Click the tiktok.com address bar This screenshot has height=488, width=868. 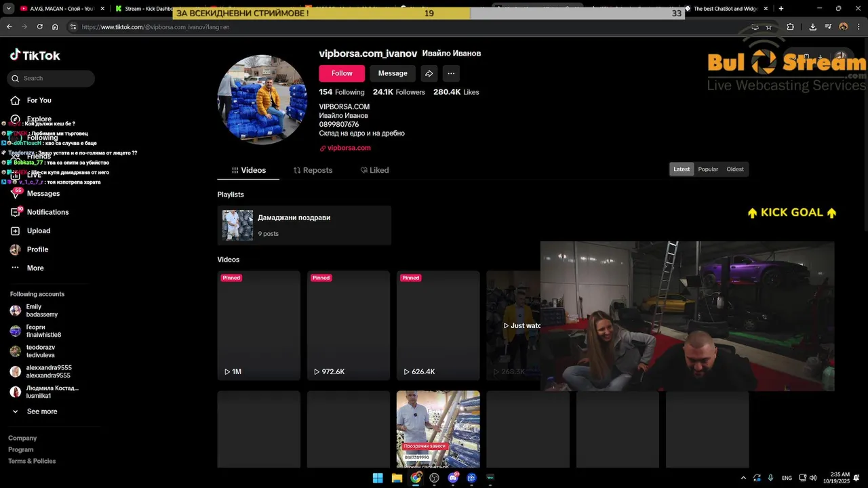[x=407, y=27]
